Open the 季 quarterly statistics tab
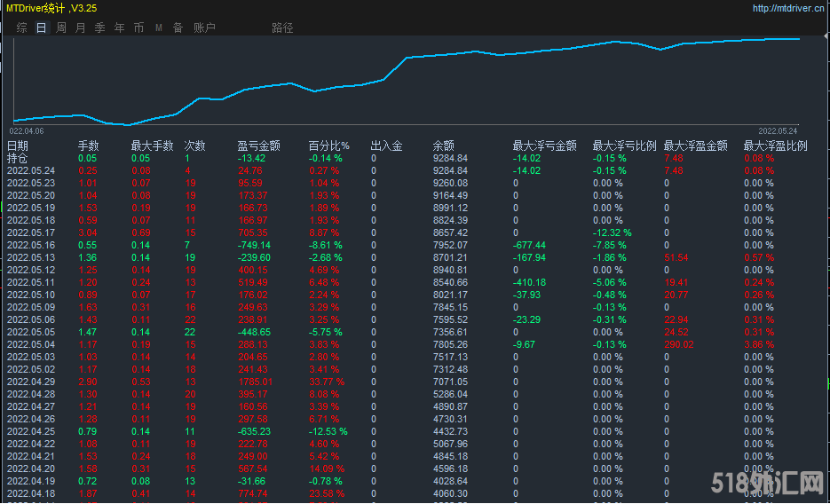 click(x=100, y=28)
